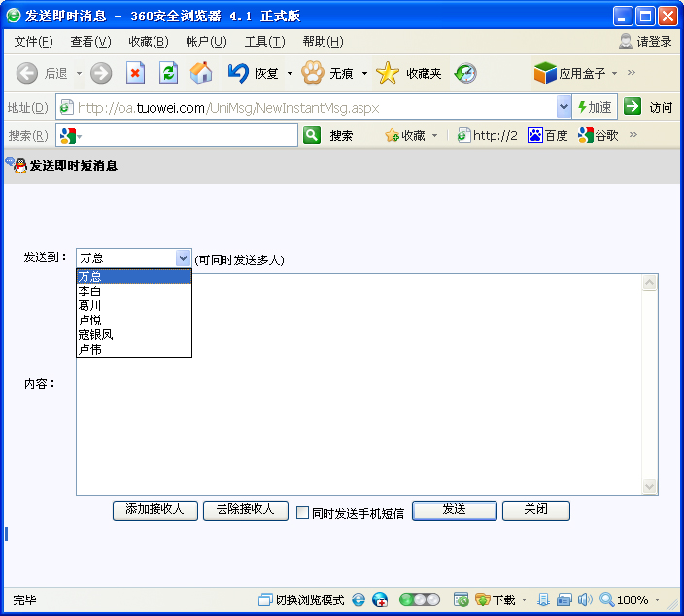The image size is (684, 616).
Task: Open the address bar URL dropdown arrow
Action: pos(564,107)
